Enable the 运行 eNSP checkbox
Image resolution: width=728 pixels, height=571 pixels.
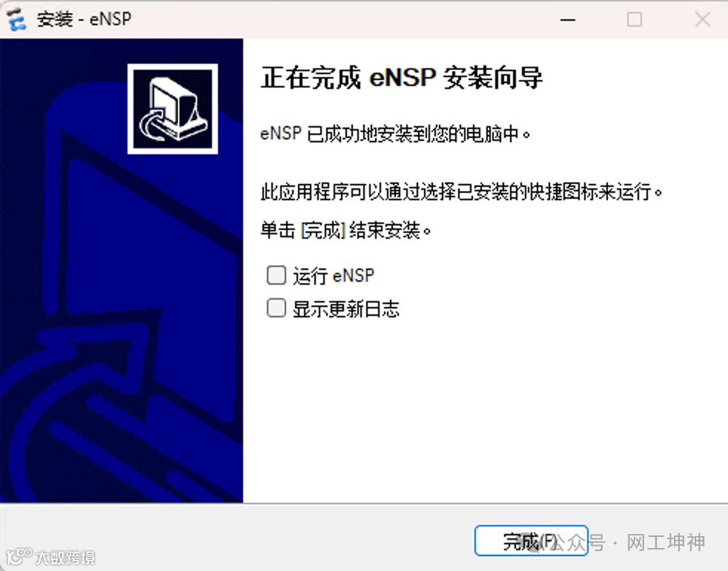click(277, 275)
